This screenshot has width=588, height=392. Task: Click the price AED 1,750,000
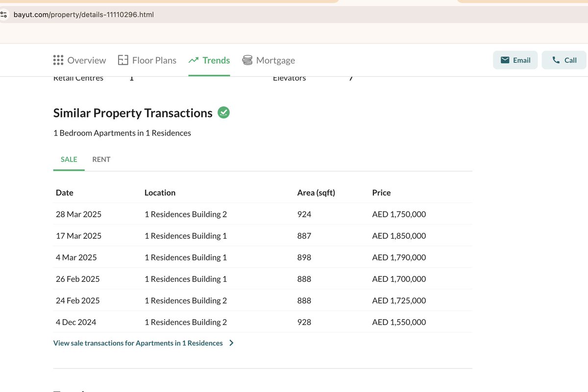399,214
